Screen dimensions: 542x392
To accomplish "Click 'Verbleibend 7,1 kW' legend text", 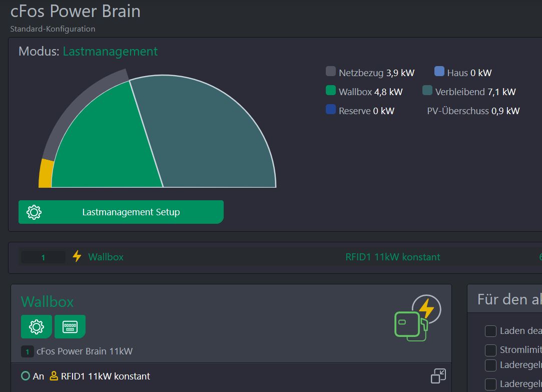I will [x=475, y=92].
